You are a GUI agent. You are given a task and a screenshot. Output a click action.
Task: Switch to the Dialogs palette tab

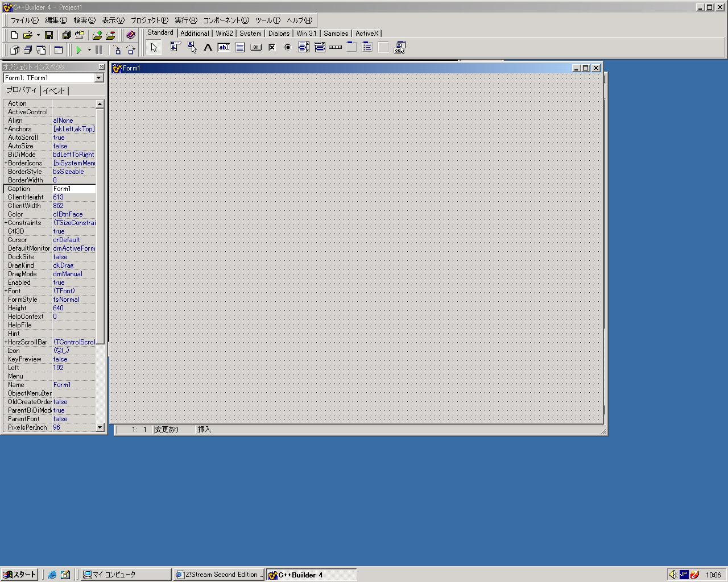click(x=279, y=34)
